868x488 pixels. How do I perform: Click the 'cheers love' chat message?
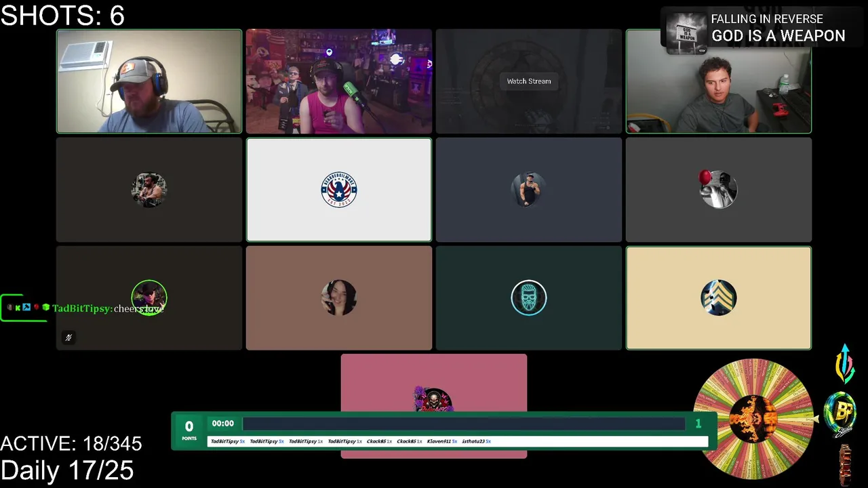[139, 308]
